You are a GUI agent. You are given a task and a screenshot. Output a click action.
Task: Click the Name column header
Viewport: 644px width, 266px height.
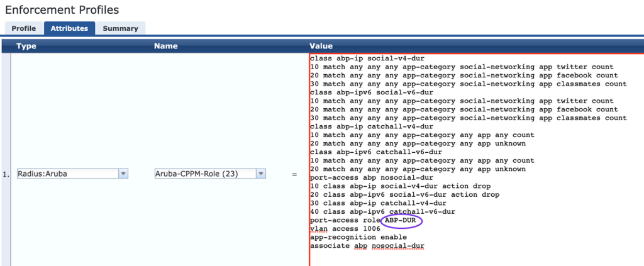(165, 46)
